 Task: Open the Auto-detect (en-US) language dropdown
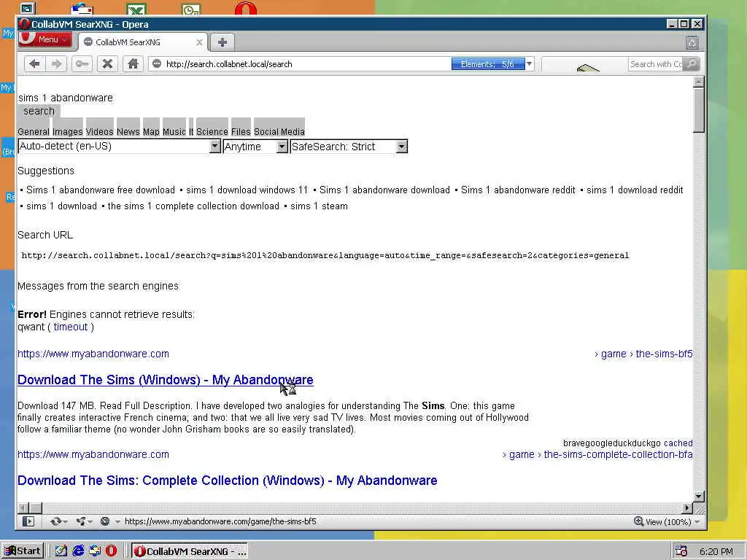click(119, 146)
